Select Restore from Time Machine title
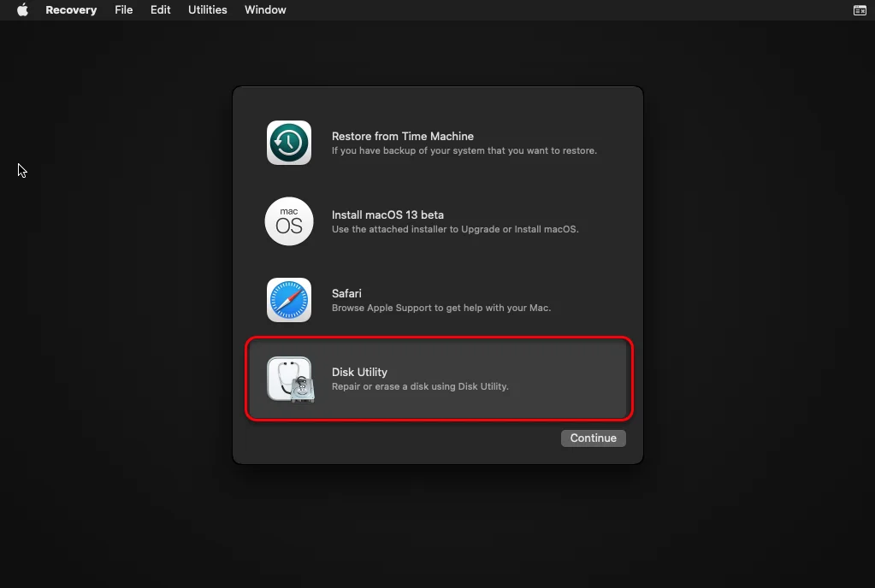Viewport: 875px width, 588px height. tap(402, 136)
